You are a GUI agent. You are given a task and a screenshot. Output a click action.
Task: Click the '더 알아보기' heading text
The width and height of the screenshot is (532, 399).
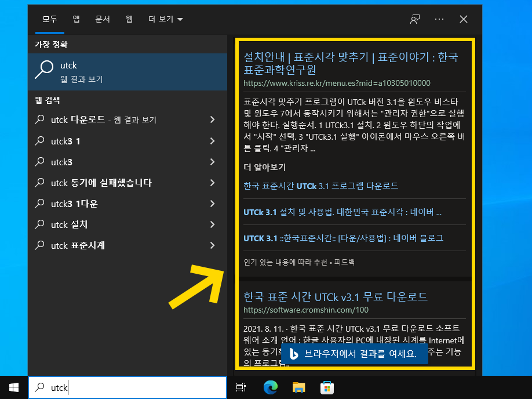(265, 168)
